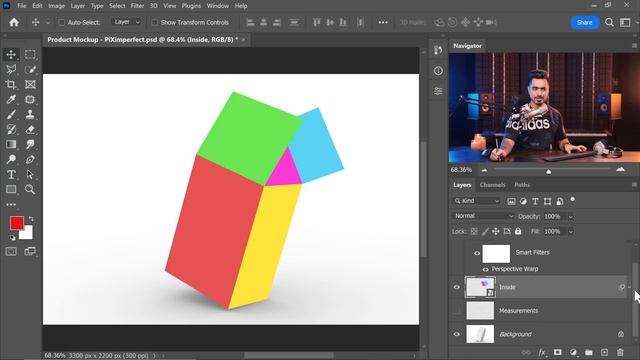
Task: Click the Share button
Action: (x=584, y=22)
